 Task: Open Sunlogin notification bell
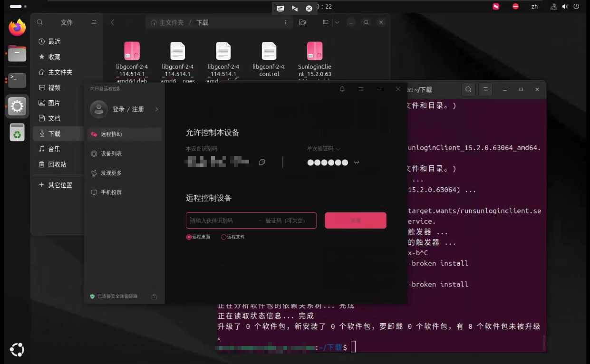pyautogui.click(x=342, y=89)
